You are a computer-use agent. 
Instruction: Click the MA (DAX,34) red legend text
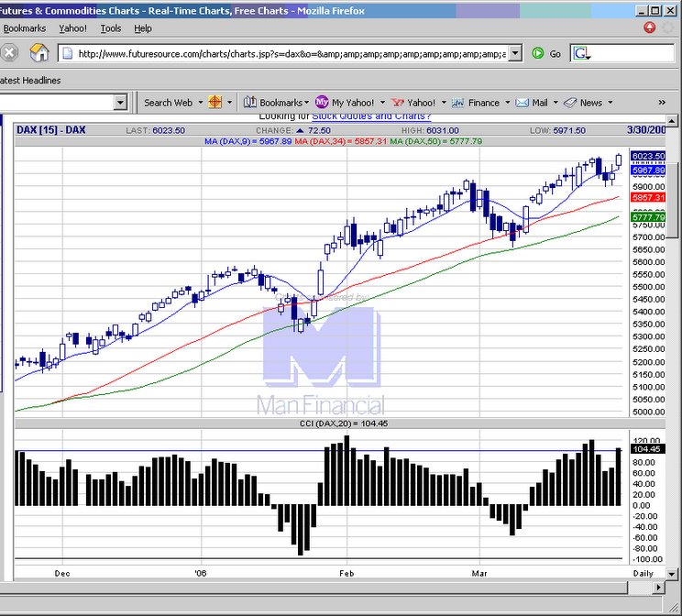[x=341, y=141]
